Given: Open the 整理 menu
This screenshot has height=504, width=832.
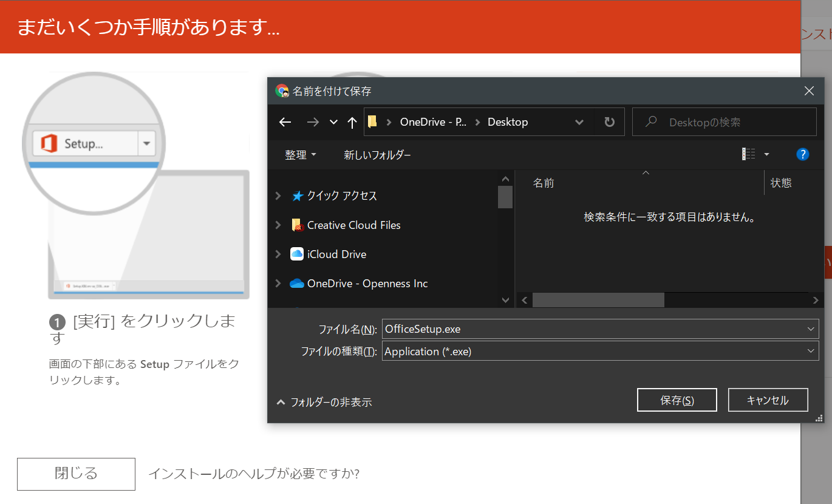Looking at the screenshot, I should tap(301, 155).
